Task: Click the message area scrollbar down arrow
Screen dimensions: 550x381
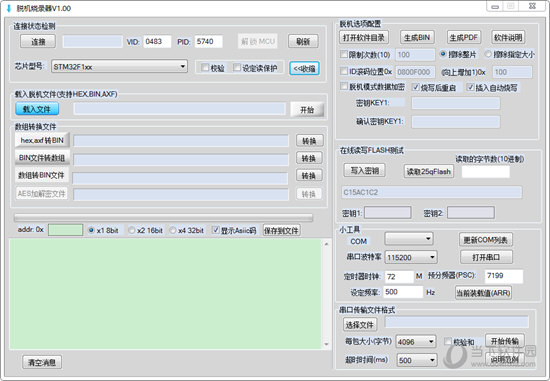Action: click(x=327, y=345)
